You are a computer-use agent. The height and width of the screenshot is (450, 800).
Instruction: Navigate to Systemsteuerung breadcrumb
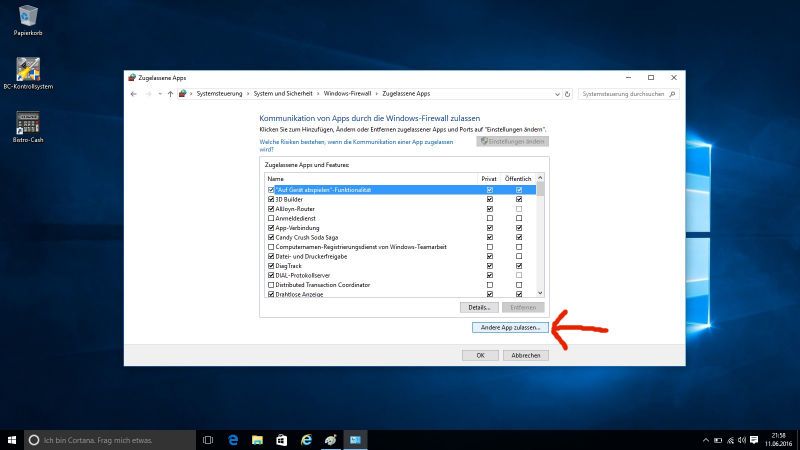[x=219, y=94]
